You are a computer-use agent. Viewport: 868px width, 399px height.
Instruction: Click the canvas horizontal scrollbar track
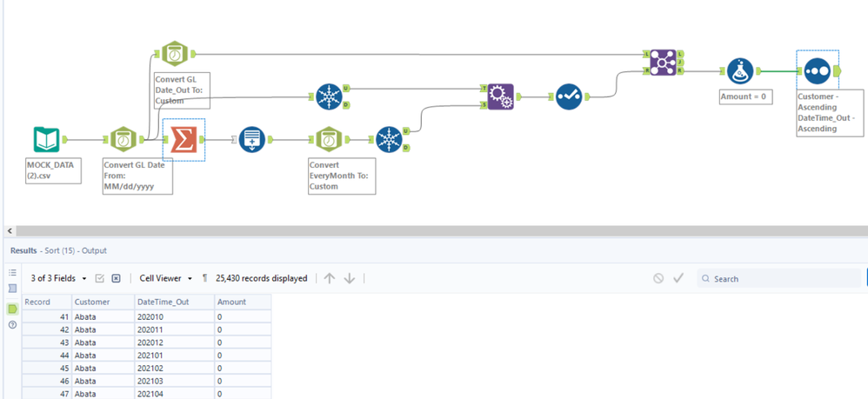coord(441,230)
